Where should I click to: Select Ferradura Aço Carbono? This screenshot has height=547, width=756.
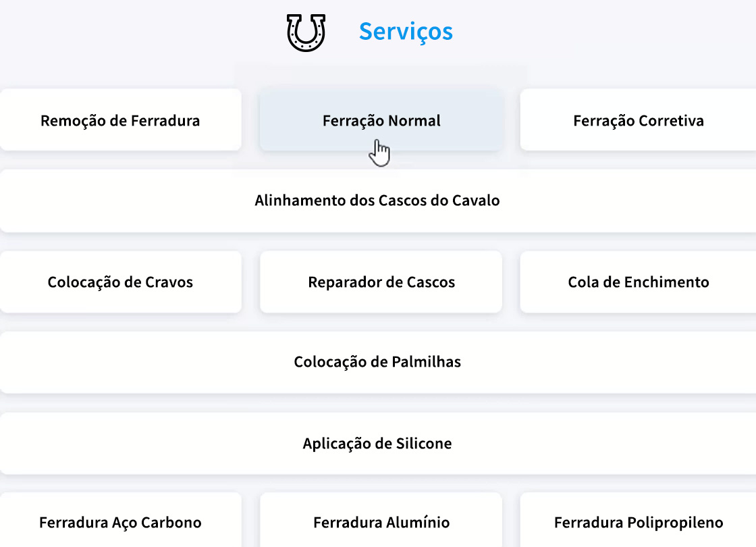coord(120,522)
